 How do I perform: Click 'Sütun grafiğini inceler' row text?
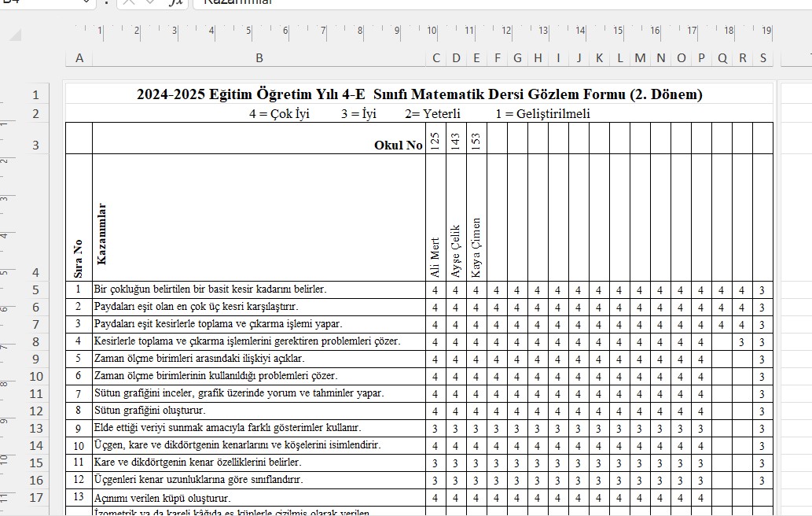[239, 393]
